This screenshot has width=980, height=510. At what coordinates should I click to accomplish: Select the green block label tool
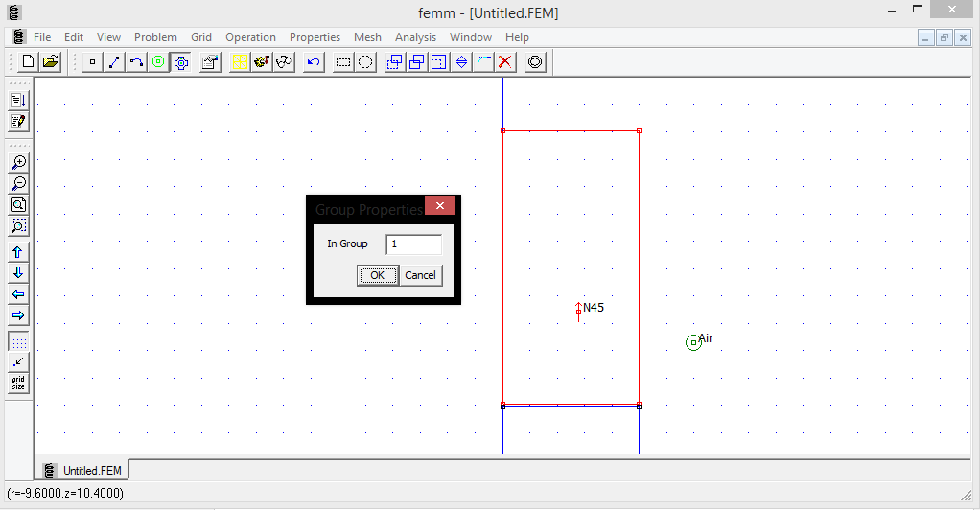[159, 62]
